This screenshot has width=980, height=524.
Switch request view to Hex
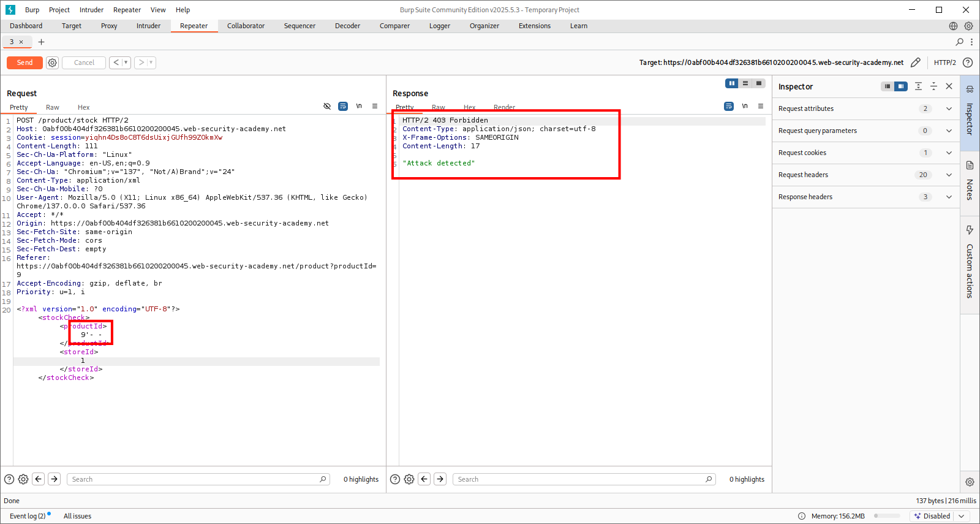pyautogui.click(x=84, y=107)
